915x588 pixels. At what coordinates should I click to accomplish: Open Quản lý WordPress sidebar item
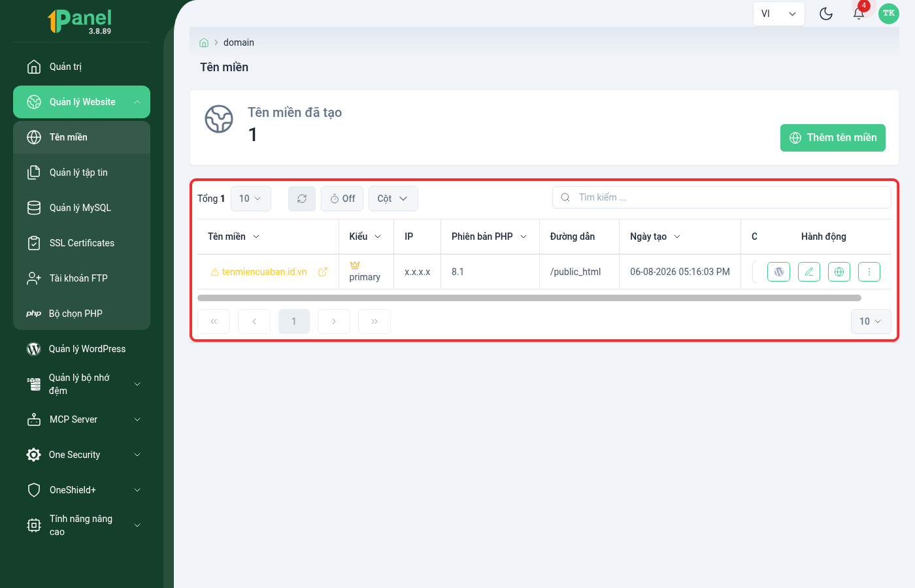click(x=82, y=349)
